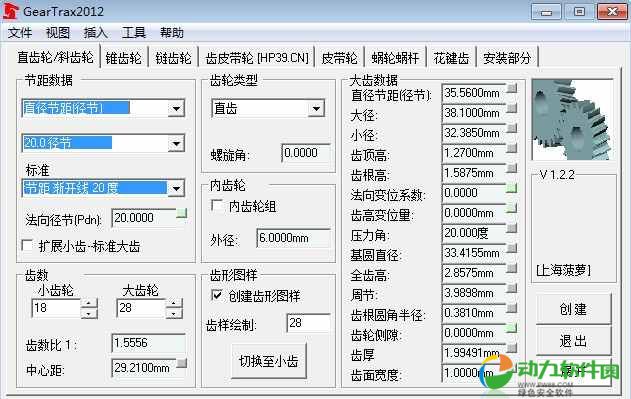Open the 齿轮类型 直齿 dropdown
The width and height of the screenshot is (631, 399).
[316, 109]
